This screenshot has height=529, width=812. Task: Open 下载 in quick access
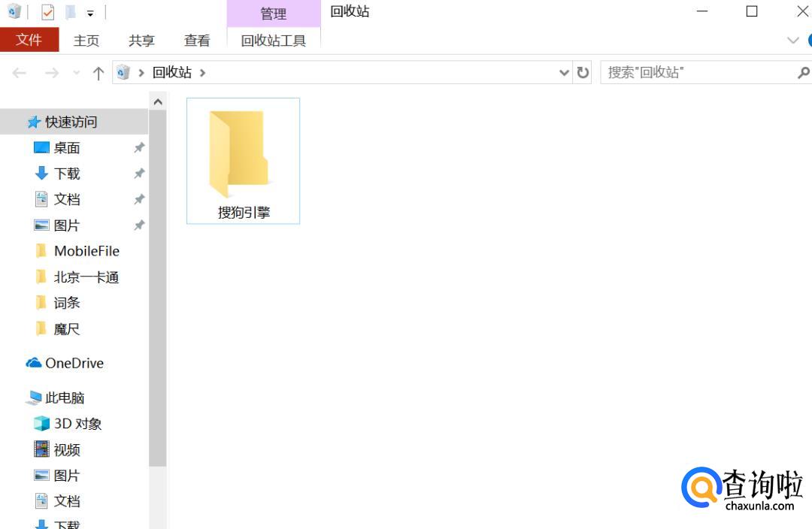click(x=67, y=174)
